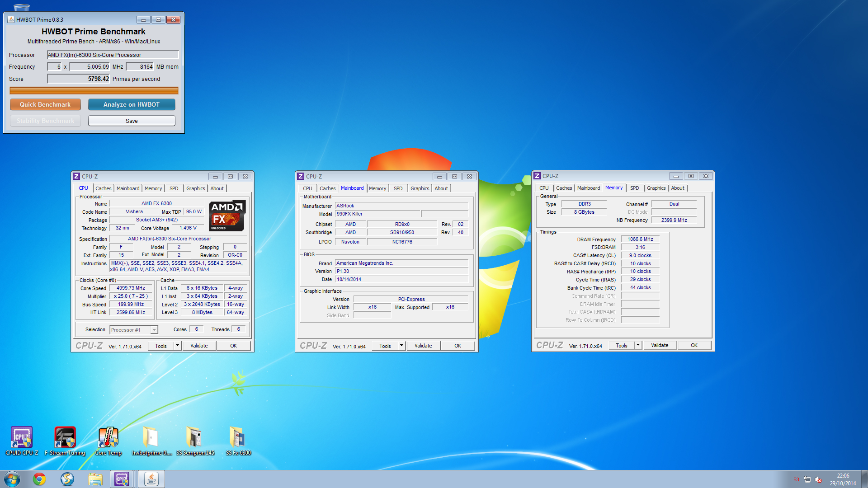The image size is (868, 488).
Task: Click the Save button in HWBOT Prime
Action: (x=132, y=121)
